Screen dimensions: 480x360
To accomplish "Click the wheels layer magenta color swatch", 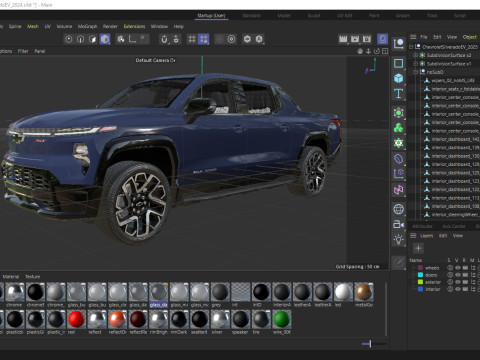I will [420, 268].
